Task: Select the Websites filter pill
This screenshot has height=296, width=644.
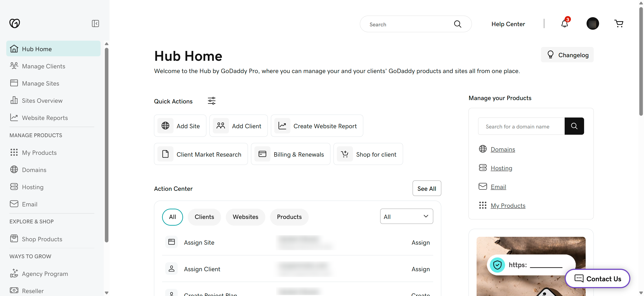Action: pyautogui.click(x=245, y=217)
